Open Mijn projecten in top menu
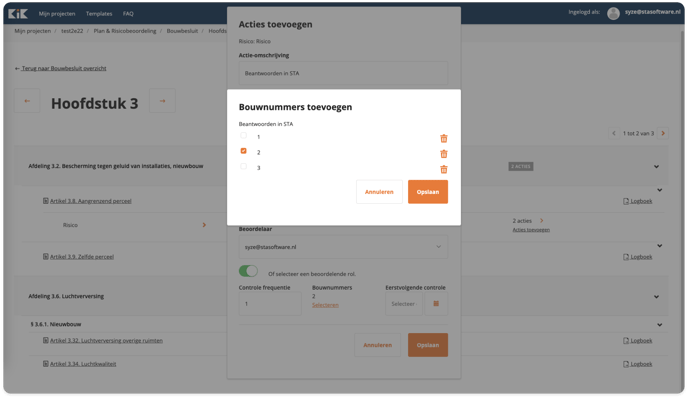The width and height of the screenshot is (688, 398). (x=57, y=14)
